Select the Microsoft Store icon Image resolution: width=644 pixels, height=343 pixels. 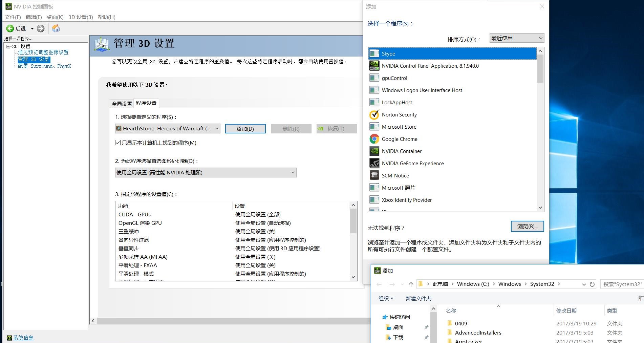click(374, 127)
